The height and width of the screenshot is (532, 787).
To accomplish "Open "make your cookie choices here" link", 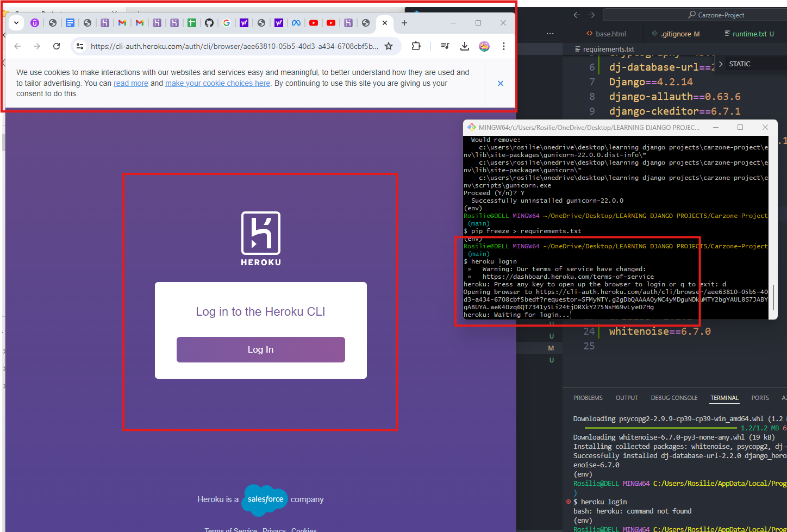I will 217,83.
